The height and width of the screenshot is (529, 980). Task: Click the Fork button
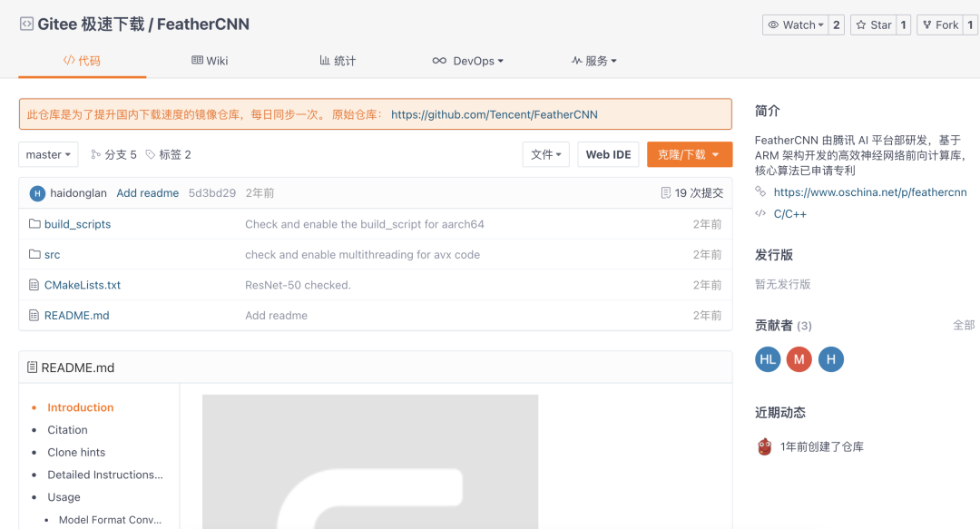(940, 25)
